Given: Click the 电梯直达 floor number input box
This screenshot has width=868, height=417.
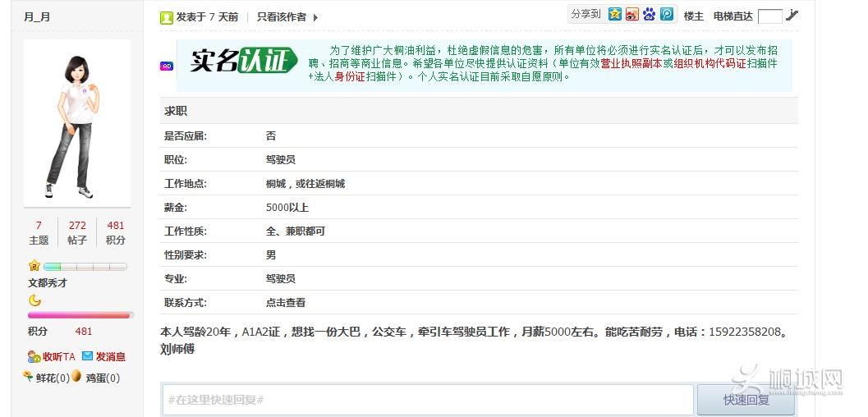Looking at the screenshot, I should click(769, 16).
